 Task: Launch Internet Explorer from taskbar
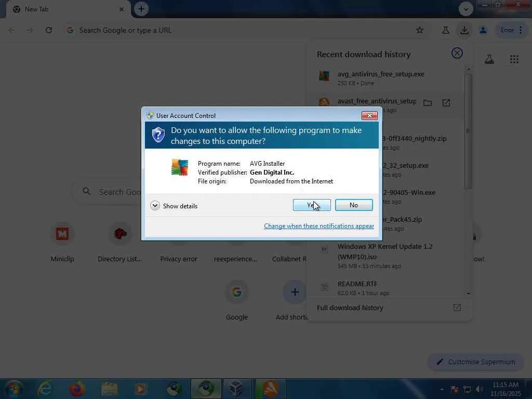[46, 389]
